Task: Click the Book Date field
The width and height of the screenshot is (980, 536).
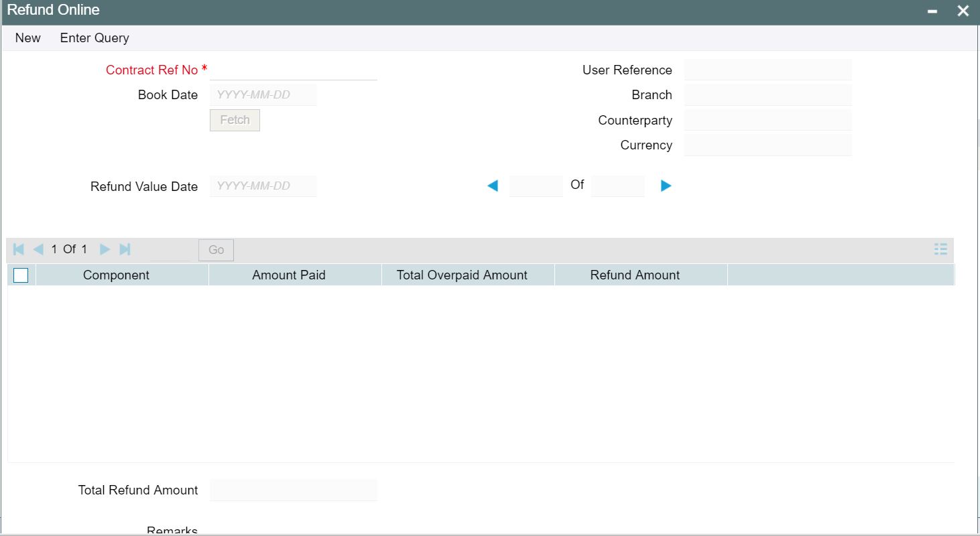Action: (263, 95)
